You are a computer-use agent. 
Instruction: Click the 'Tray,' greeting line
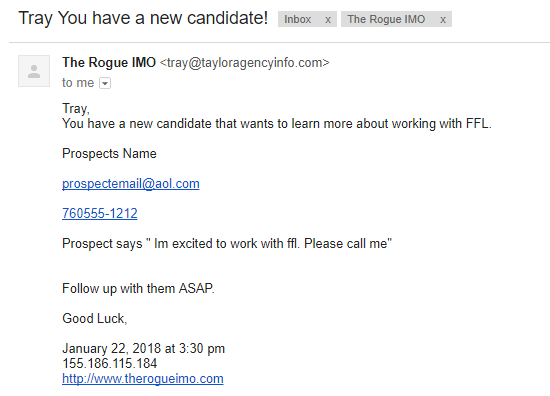tap(76, 108)
